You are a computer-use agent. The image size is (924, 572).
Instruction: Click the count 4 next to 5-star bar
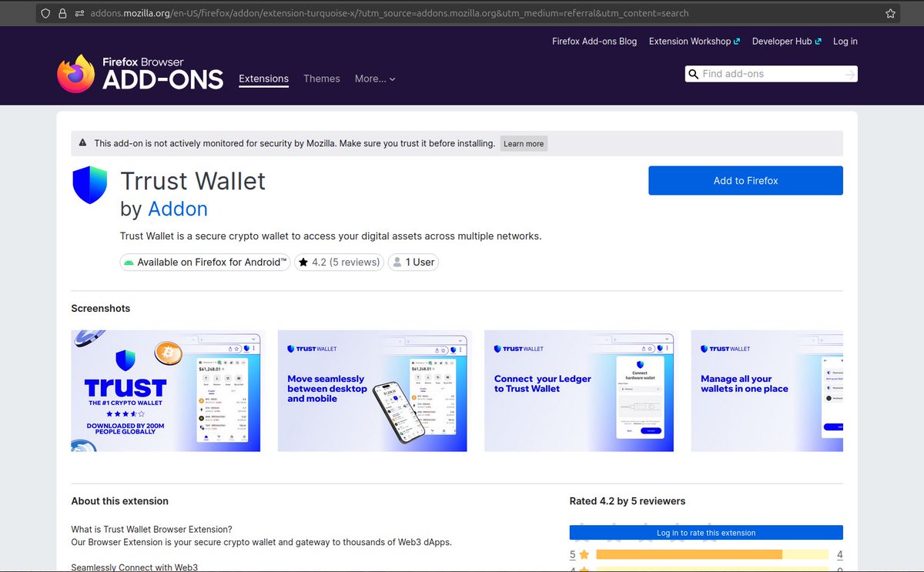click(x=839, y=555)
